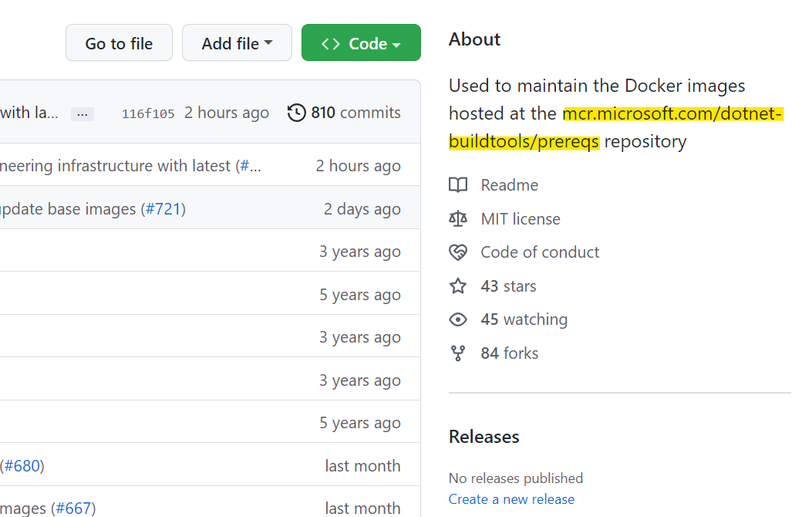
Task: Click 'last month' in the #680 row
Action: [x=362, y=466]
